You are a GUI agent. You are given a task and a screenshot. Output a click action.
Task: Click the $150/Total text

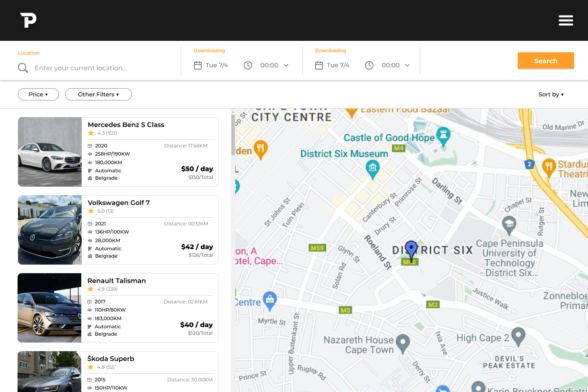pyautogui.click(x=201, y=177)
